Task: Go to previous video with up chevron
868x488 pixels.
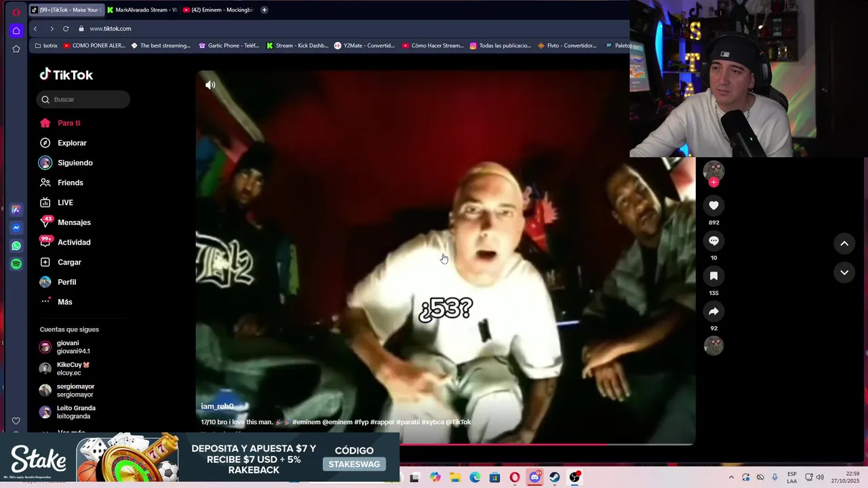Action: 844,243
